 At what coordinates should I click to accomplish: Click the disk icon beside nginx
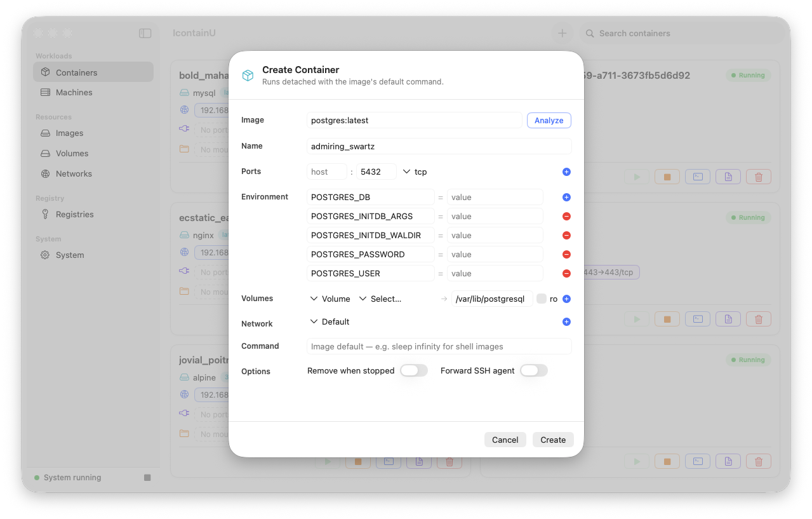pyautogui.click(x=184, y=235)
